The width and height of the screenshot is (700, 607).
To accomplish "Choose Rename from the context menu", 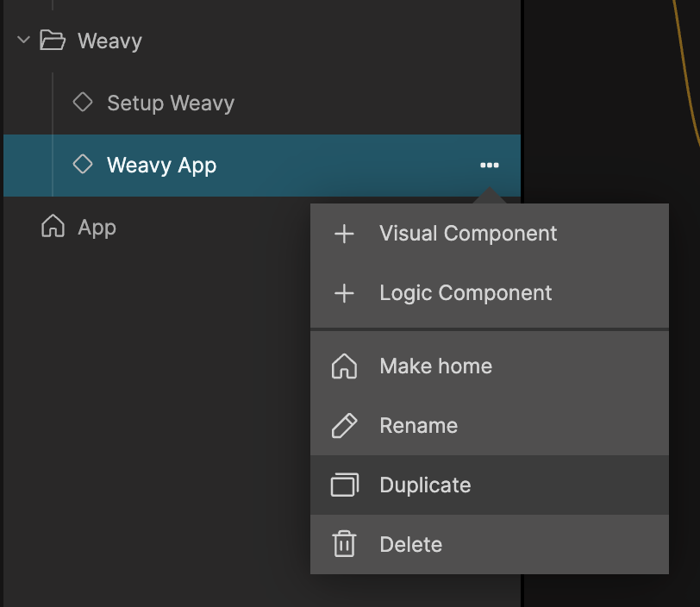I will [x=418, y=426].
